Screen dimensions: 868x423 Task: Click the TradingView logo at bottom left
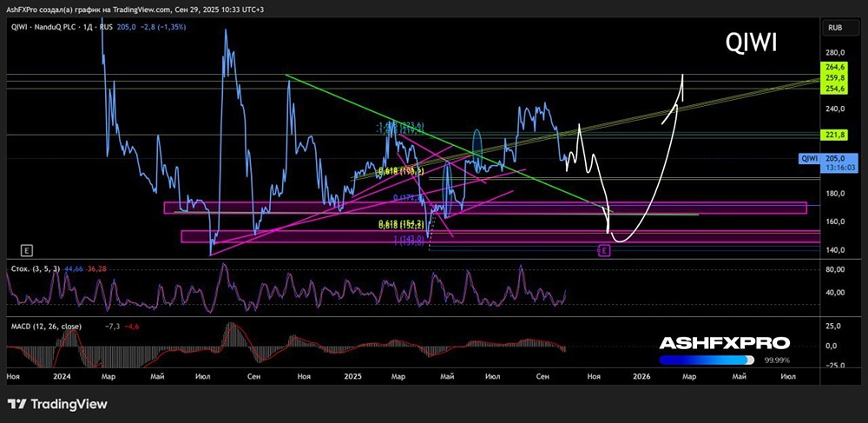[x=57, y=404]
